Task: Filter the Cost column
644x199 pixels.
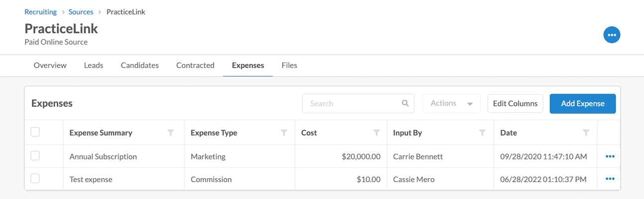Action: tap(377, 133)
